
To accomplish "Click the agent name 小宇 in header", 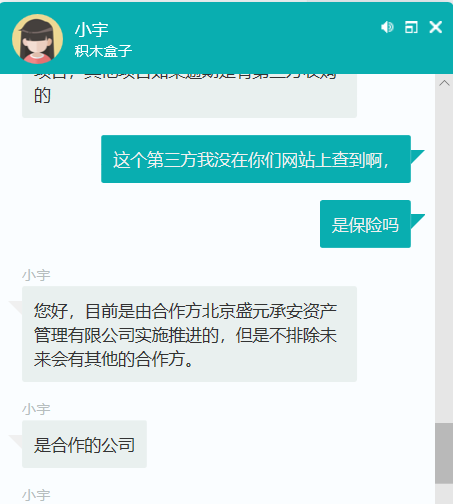I will (92, 30).
